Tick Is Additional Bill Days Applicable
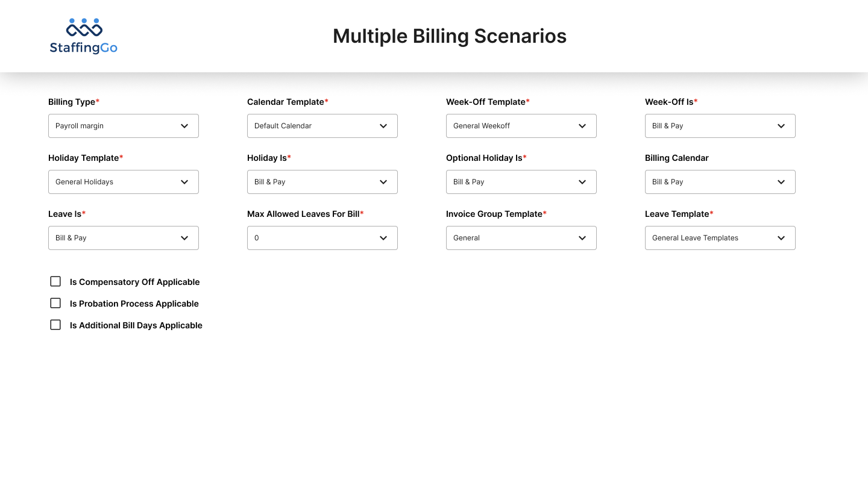The height and width of the screenshot is (503, 868). point(55,325)
